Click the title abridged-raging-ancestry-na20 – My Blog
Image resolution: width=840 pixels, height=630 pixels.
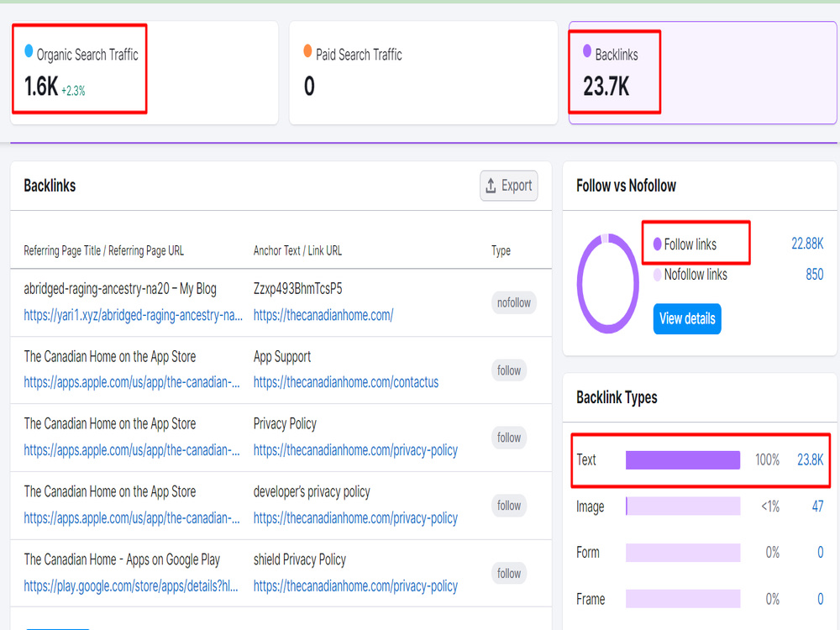(x=120, y=289)
